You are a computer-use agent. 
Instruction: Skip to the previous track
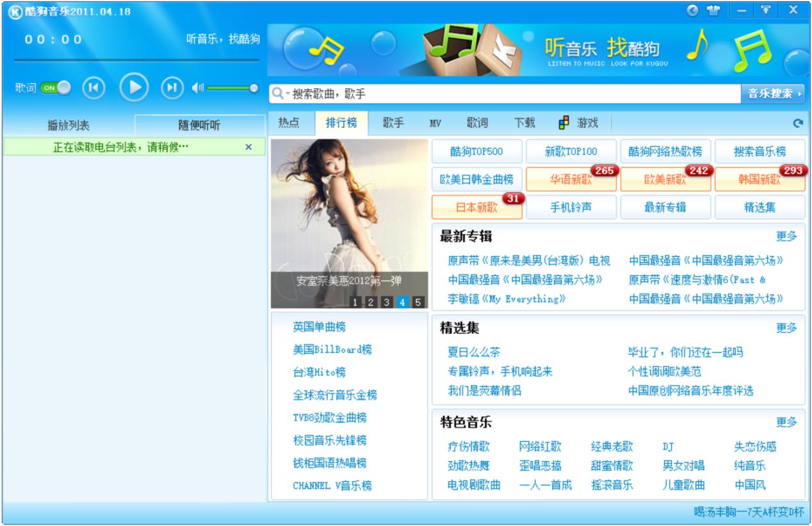point(93,88)
